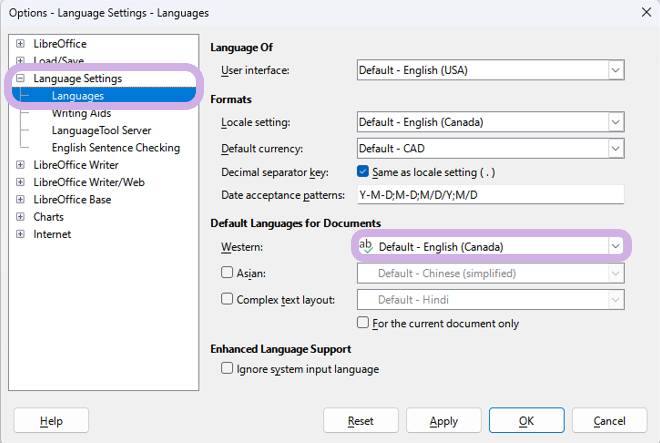The height and width of the screenshot is (443, 660).
Task: Click the Apply button
Action: click(444, 420)
